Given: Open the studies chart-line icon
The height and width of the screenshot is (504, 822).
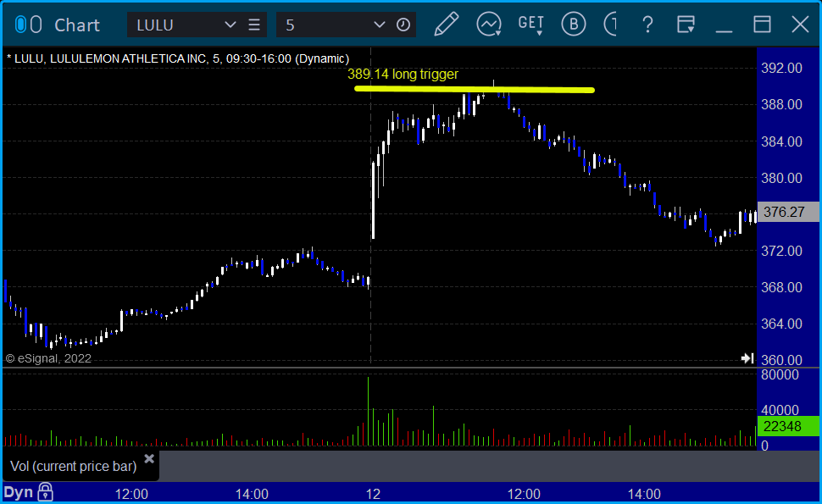Looking at the screenshot, I should click(x=489, y=24).
